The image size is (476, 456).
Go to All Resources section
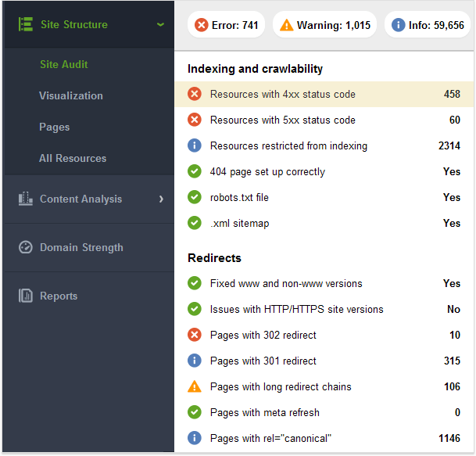(x=73, y=158)
